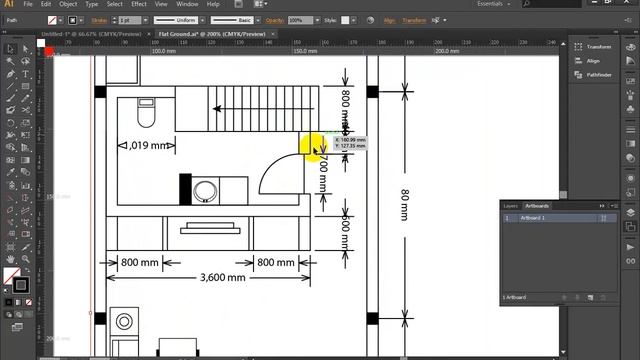This screenshot has width=640, height=360.
Task: Select the Column Graph tool
Action: pos(25,186)
